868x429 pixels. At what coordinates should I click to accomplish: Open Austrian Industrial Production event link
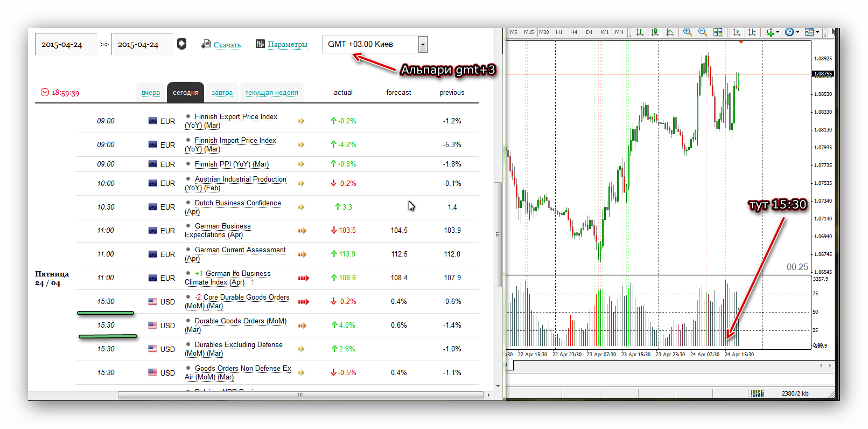click(236, 183)
